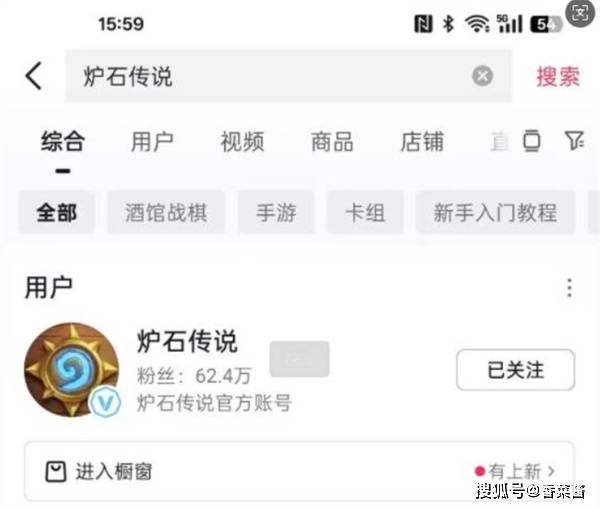Tap the pink 搜索 button

(x=558, y=76)
